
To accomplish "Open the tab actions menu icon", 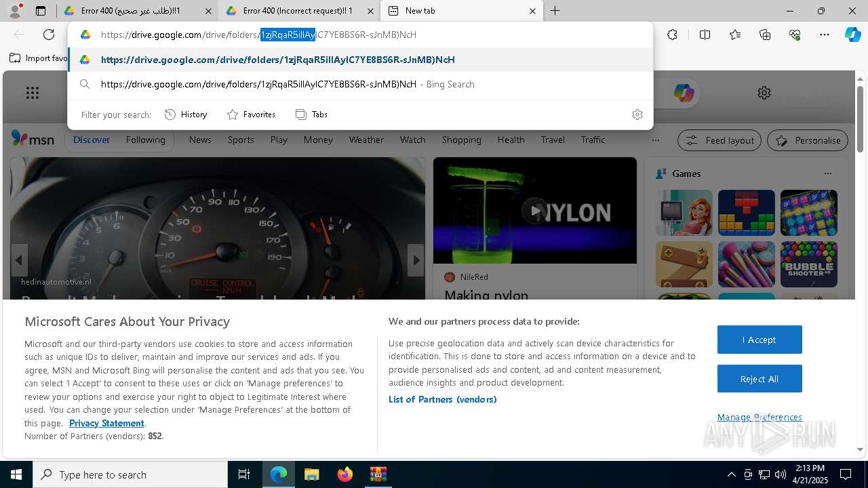I will coord(41,11).
